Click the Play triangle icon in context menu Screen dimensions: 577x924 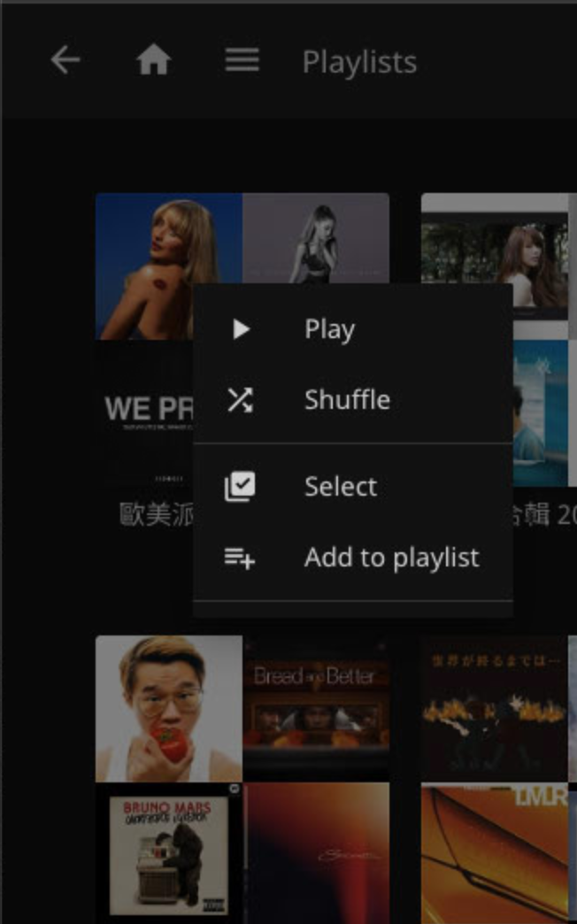241,329
